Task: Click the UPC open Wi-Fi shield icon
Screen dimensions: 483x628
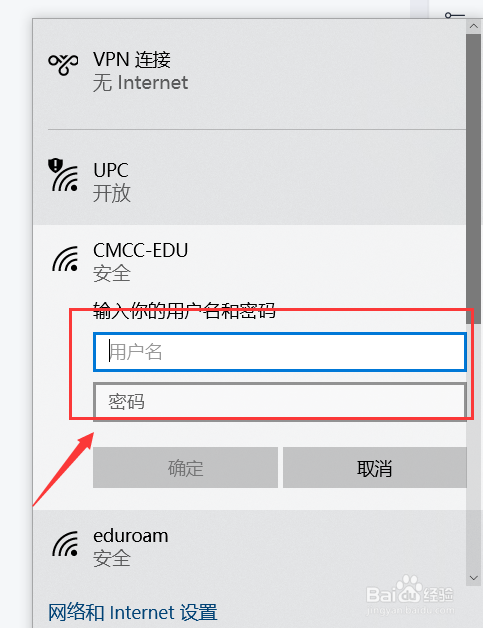Action: (63, 175)
